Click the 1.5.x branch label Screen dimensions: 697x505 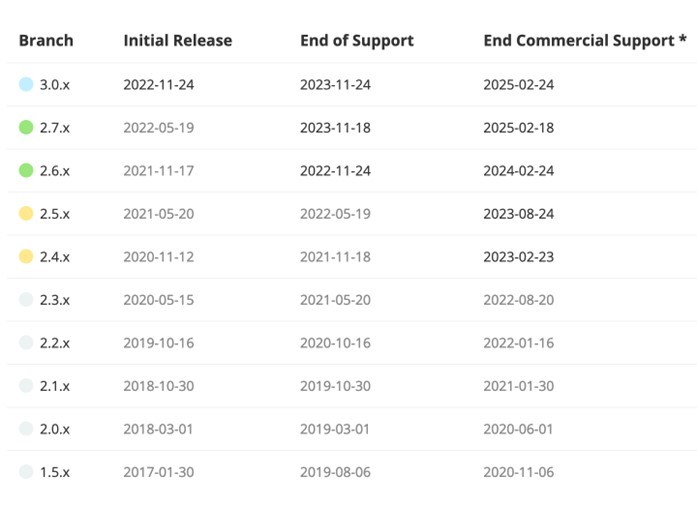[55, 471]
